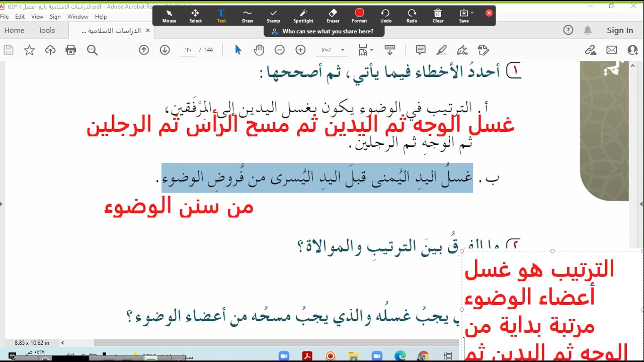Activate the Text annotation tool

(x=221, y=16)
